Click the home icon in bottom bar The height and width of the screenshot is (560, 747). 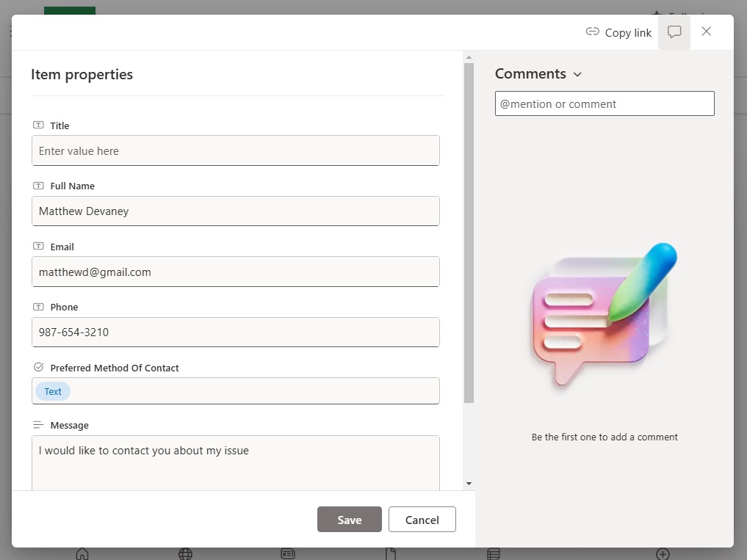[82, 554]
